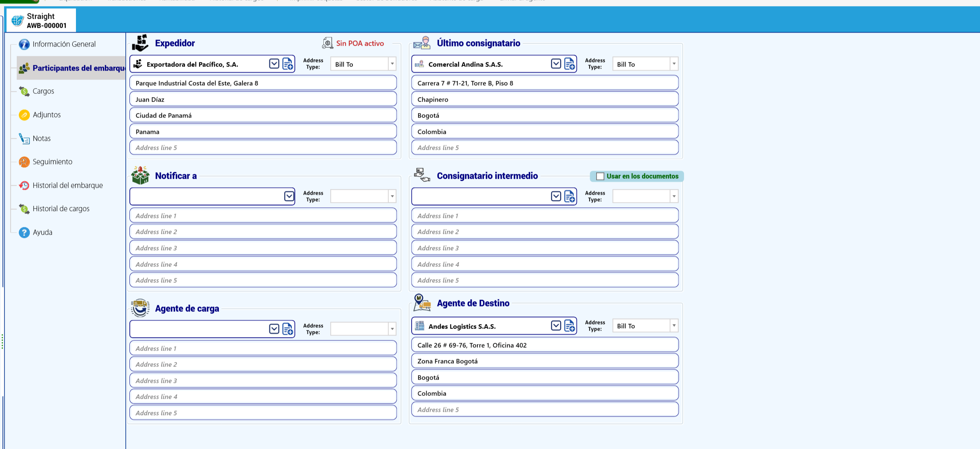
Task: Click Consignatario intermedio Address line 2 field
Action: [x=545, y=231]
